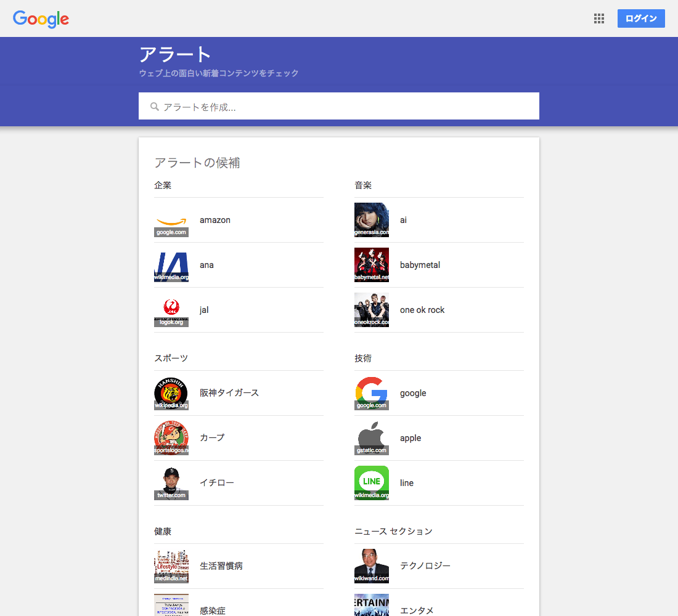678x616 pixels.
Task: Click the スポーツ category heading
Action: [171, 359]
